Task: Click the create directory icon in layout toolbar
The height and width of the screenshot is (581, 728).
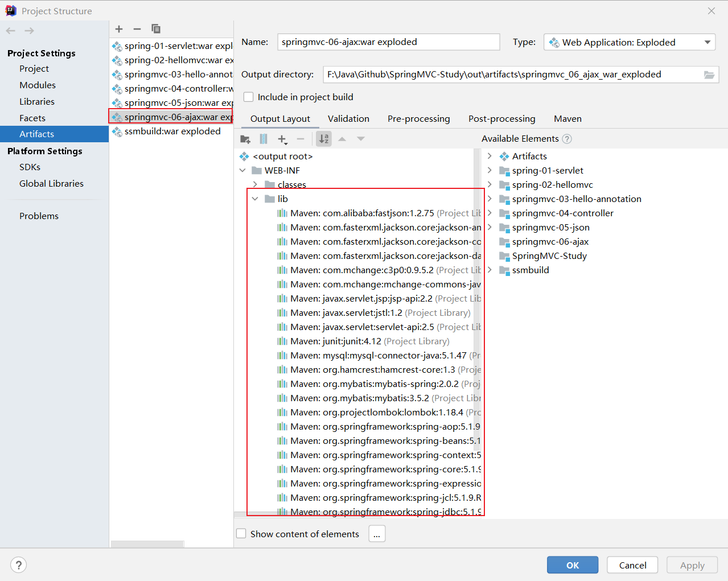Action: tap(245, 139)
